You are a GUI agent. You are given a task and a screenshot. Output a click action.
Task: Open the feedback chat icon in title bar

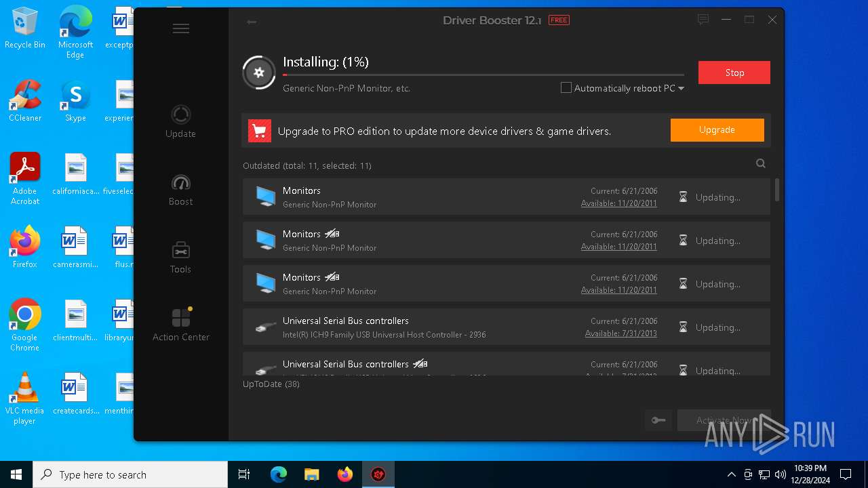703,20
